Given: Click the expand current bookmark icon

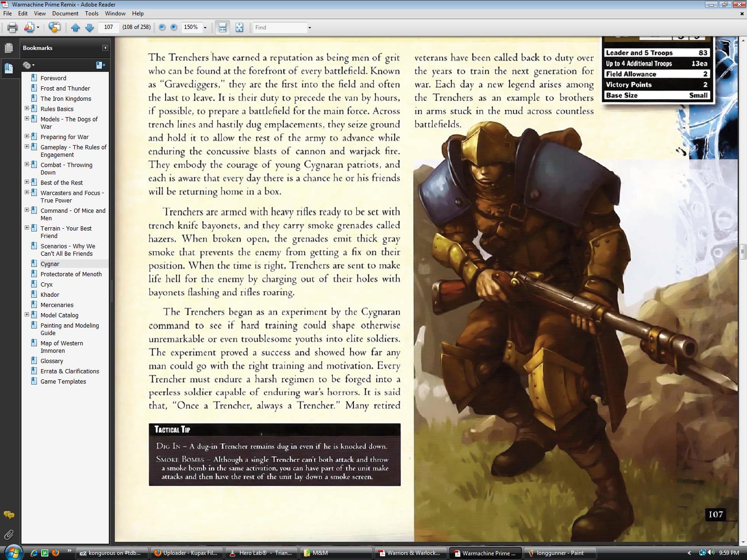Looking at the screenshot, I should [100, 65].
